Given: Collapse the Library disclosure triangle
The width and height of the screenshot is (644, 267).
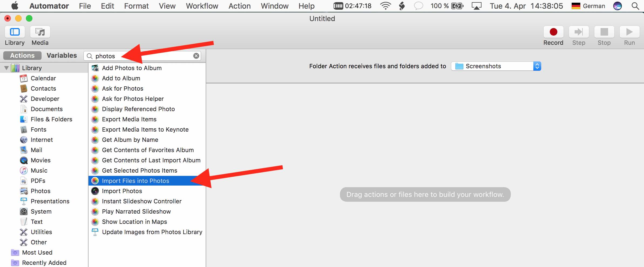Looking at the screenshot, I should [6, 68].
